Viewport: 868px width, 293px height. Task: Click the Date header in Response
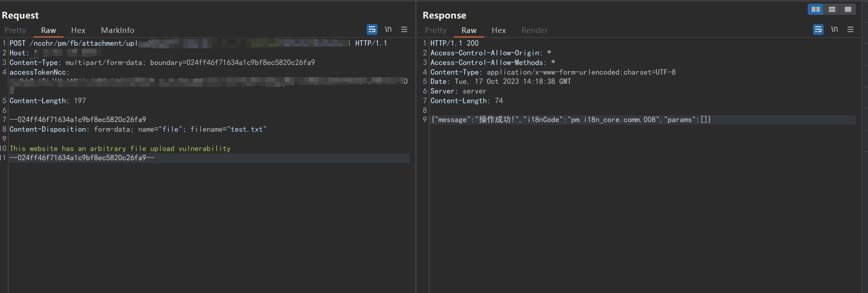(x=501, y=81)
